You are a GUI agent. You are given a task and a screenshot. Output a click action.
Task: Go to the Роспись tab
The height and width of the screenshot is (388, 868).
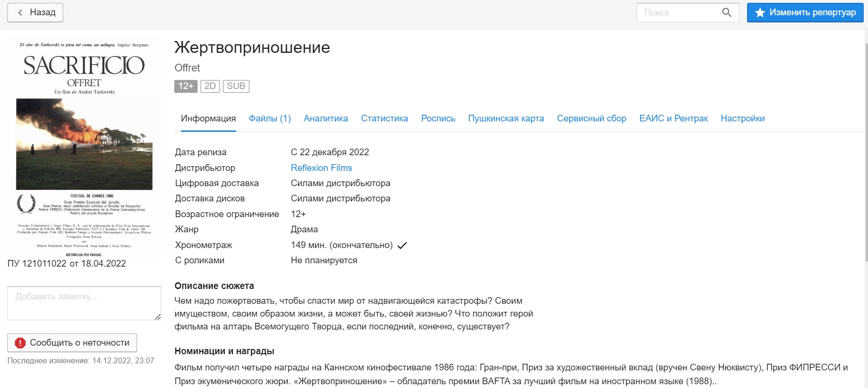tap(438, 119)
